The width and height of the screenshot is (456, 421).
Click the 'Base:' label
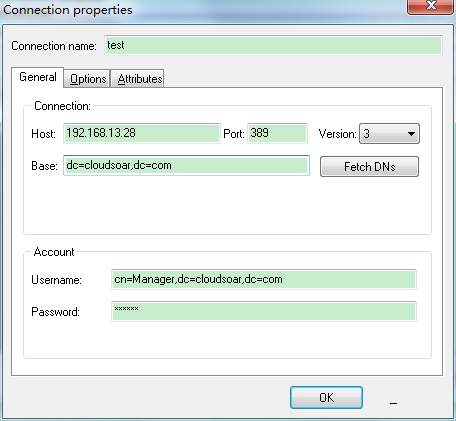(44, 166)
